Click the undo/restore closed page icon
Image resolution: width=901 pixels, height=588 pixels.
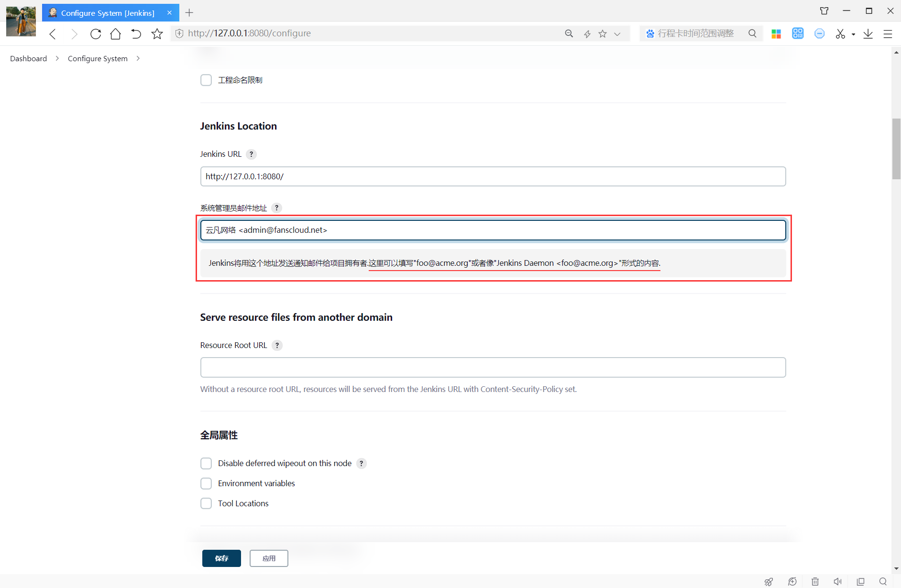(136, 33)
